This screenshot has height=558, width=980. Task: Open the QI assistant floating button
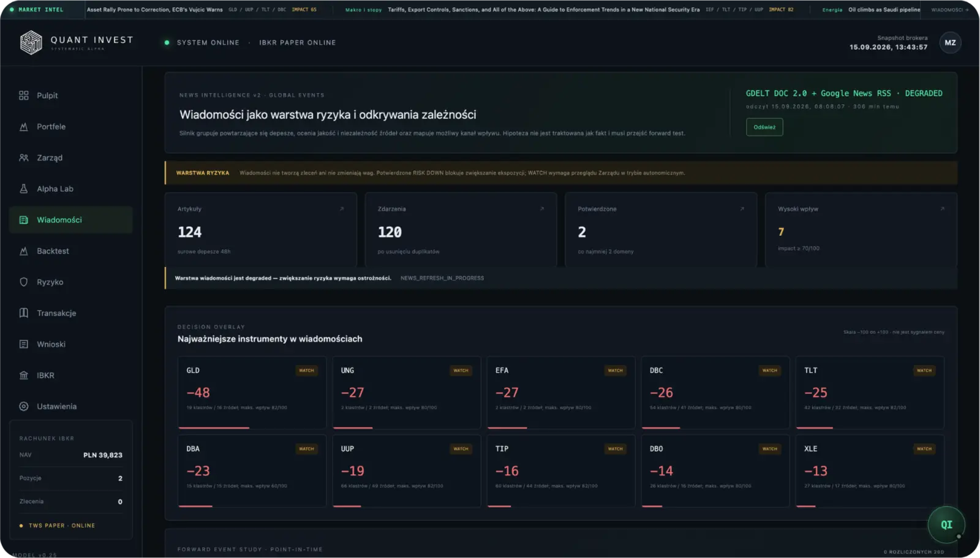pos(946,525)
